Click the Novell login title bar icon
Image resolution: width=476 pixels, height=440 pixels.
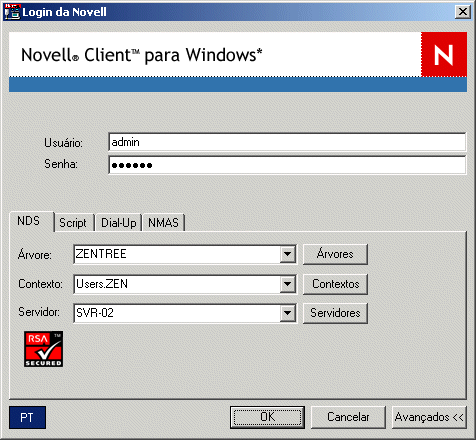tap(12, 12)
